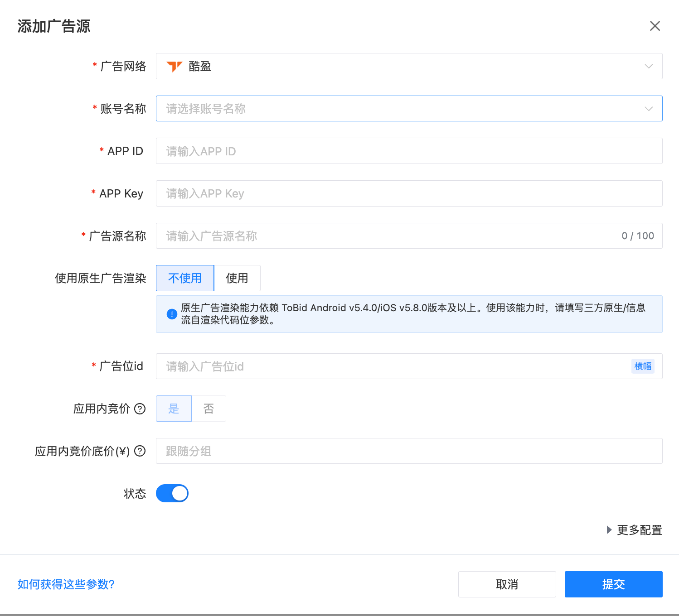Expand the 更多配置 section
The width and height of the screenshot is (679, 616).
635,530
